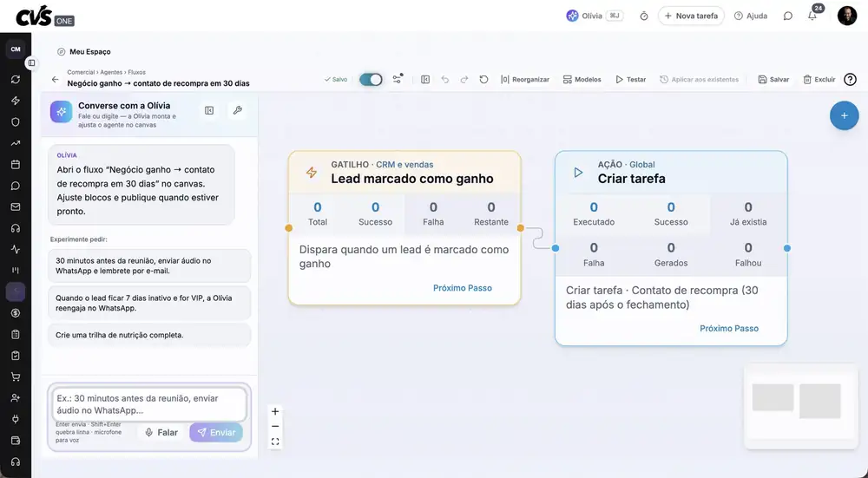
Task: Open the help question mark icon
Action: coord(850,80)
